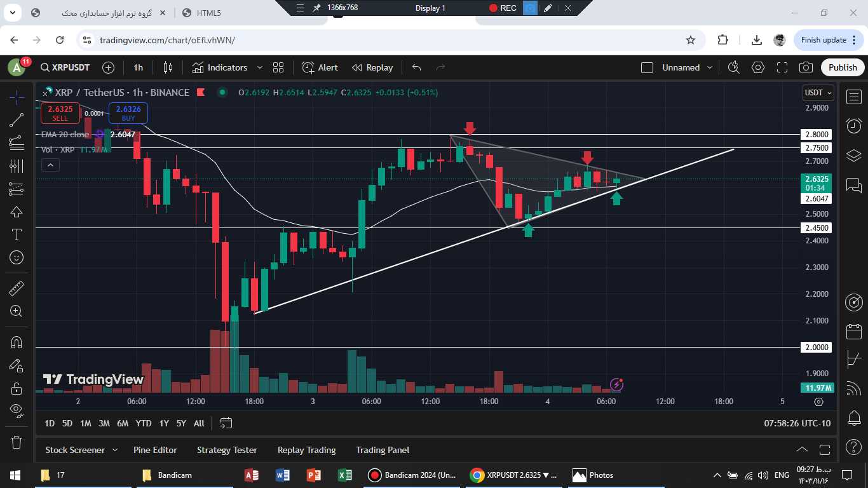This screenshot has height=488, width=868.
Task: Open the notifications bell icon
Action: click(853, 419)
